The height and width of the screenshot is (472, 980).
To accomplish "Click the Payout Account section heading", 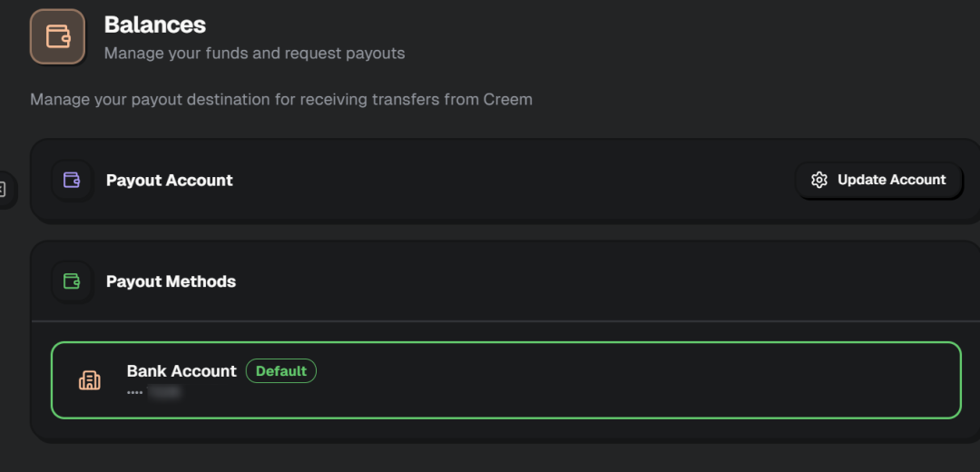I will point(170,180).
